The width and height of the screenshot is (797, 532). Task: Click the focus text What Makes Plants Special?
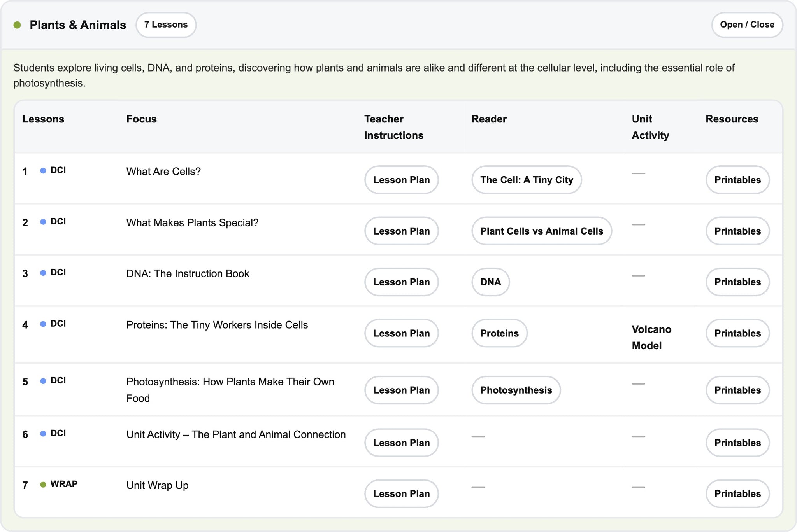pyautogui.click(x=192, y=223)
